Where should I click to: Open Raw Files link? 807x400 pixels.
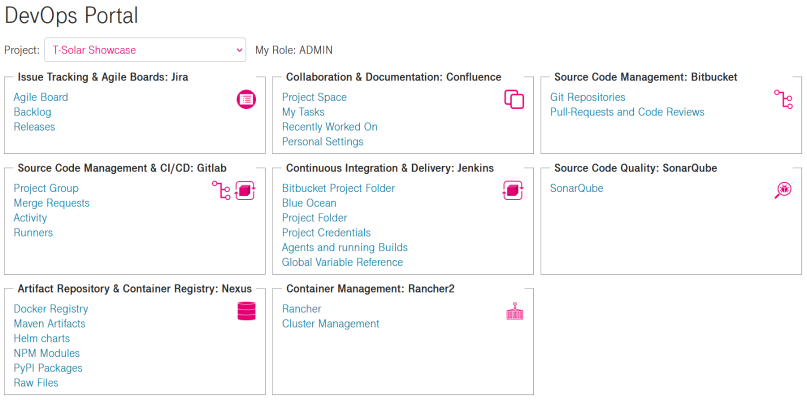pyautogui.click(x=36, y=383)
